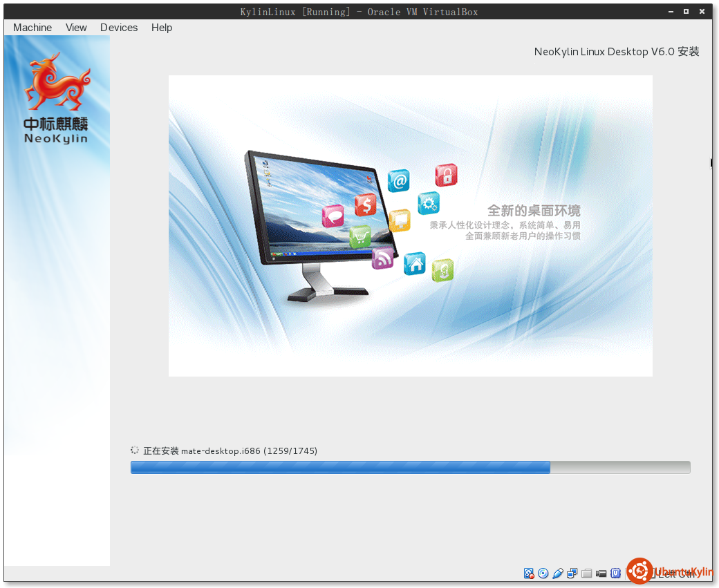This screenshot has width=719, height=588.
Task: Click the red padlock icon in banner
Action: [x=446, y=175]
